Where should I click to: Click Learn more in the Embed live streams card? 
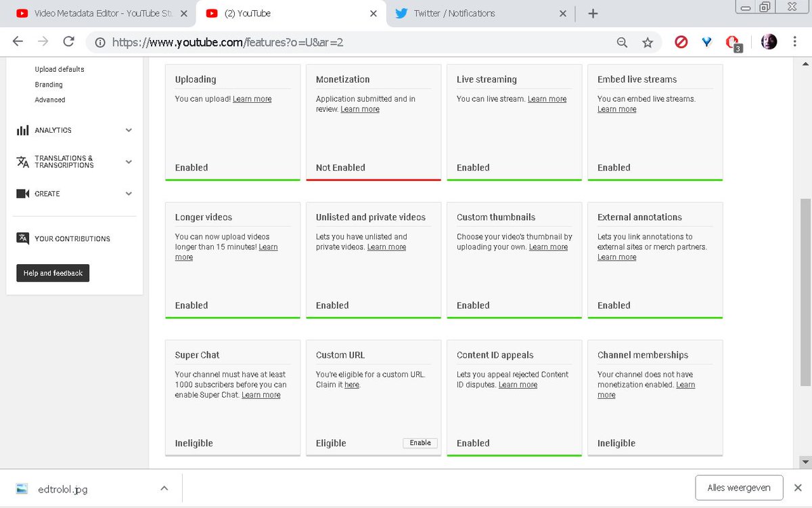(616, 109)
